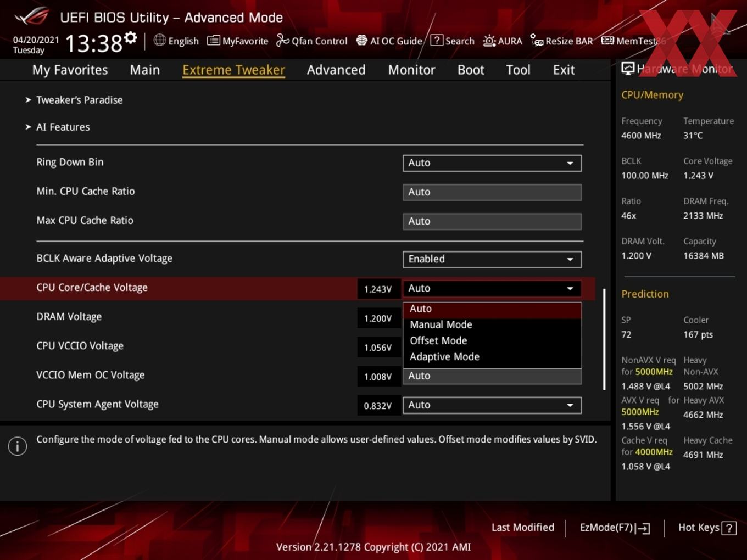Viewport: 747px width, 560px height.
Task: Select the CPU Core/Cache Voltage row label
Action: click(x=92, y=288)
